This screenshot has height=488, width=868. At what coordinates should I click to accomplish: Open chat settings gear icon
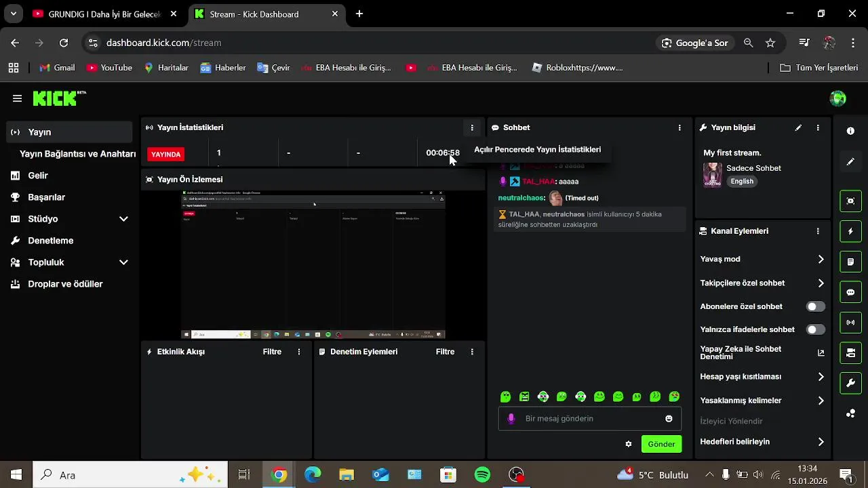click(x=629, y=445)
